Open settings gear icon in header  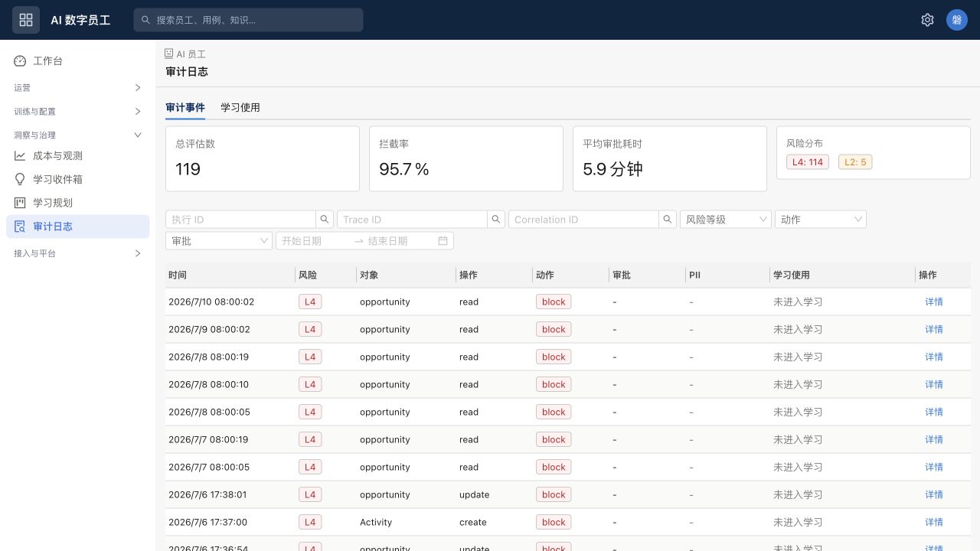(927, 20)
